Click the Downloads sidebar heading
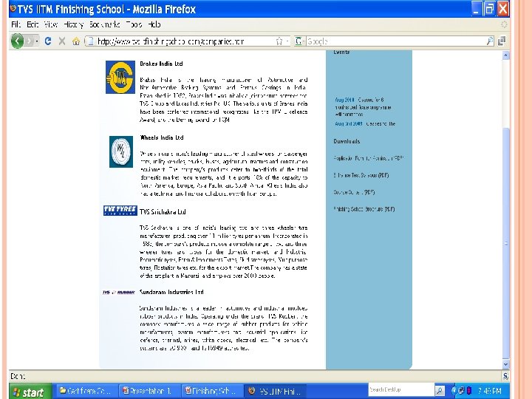Screen dimensions: 532x399 347,141
